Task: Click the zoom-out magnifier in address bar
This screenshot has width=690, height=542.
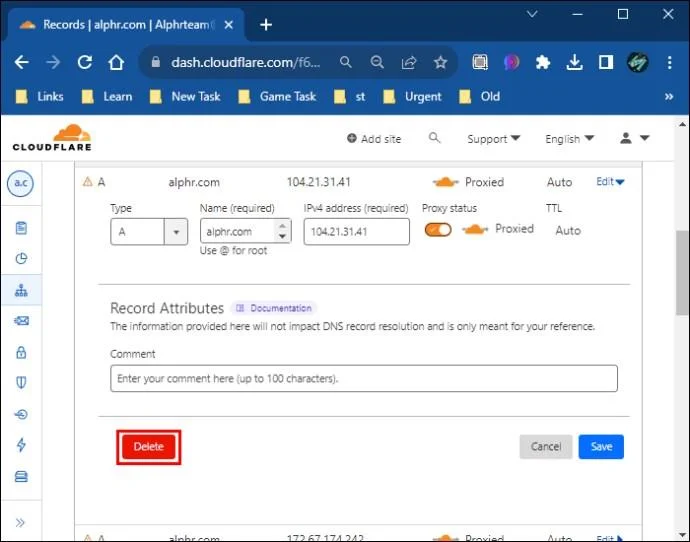Action: click(377, 62)
